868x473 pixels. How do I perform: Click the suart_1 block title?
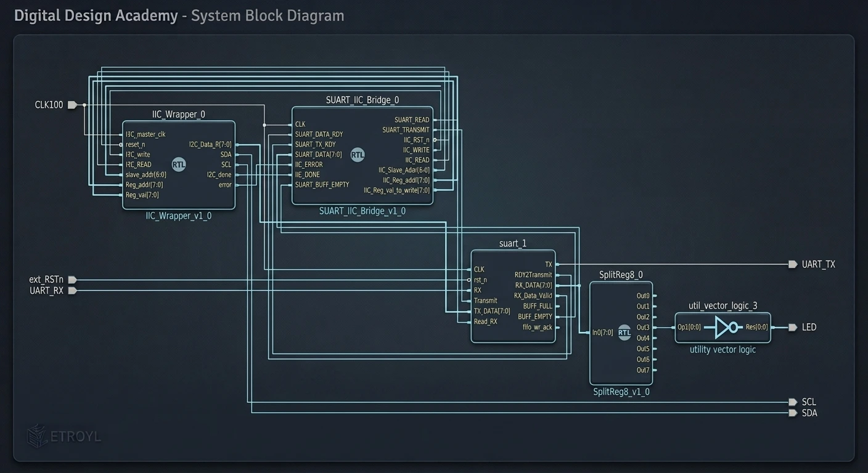tap(513, 243)
